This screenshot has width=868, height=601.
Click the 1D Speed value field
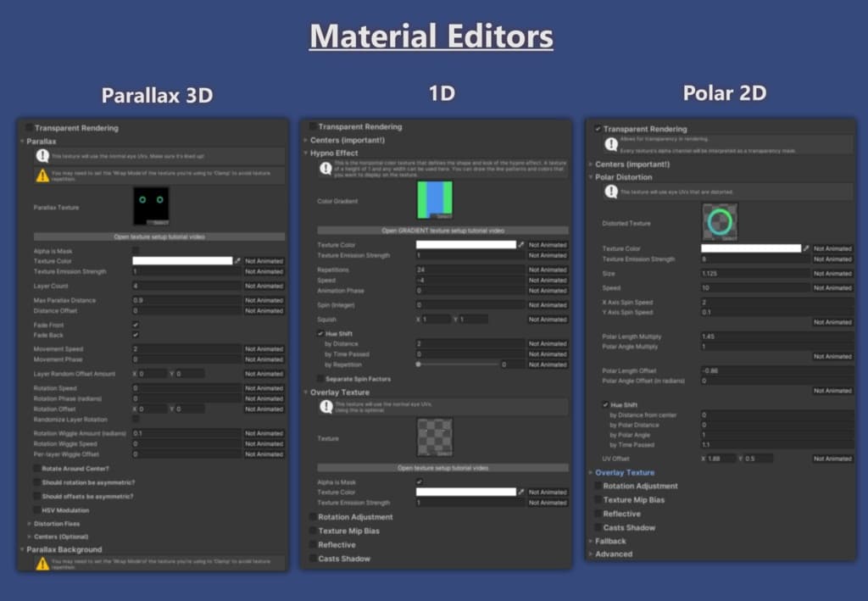pos(470,280)
